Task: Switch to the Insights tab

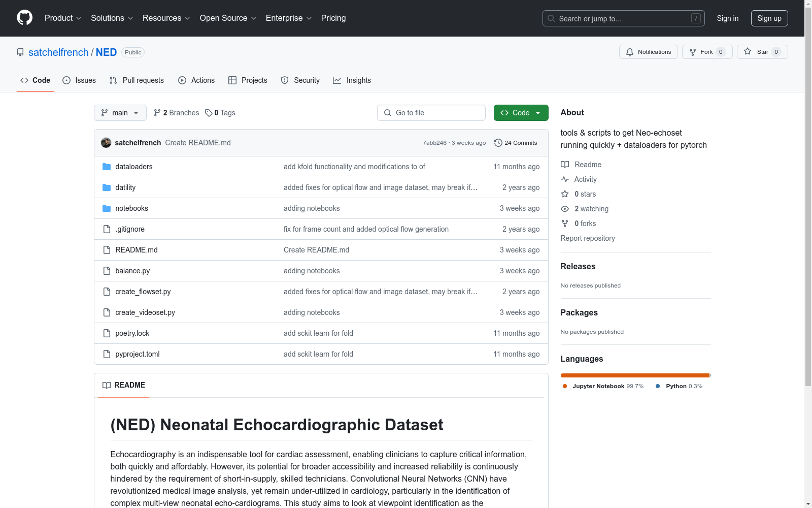Action: pos(352,80)
